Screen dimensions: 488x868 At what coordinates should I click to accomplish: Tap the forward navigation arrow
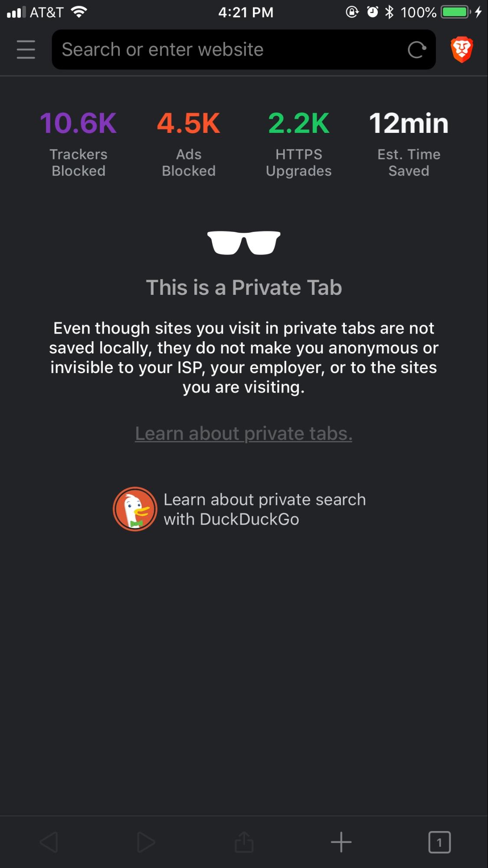coord(146,842)
